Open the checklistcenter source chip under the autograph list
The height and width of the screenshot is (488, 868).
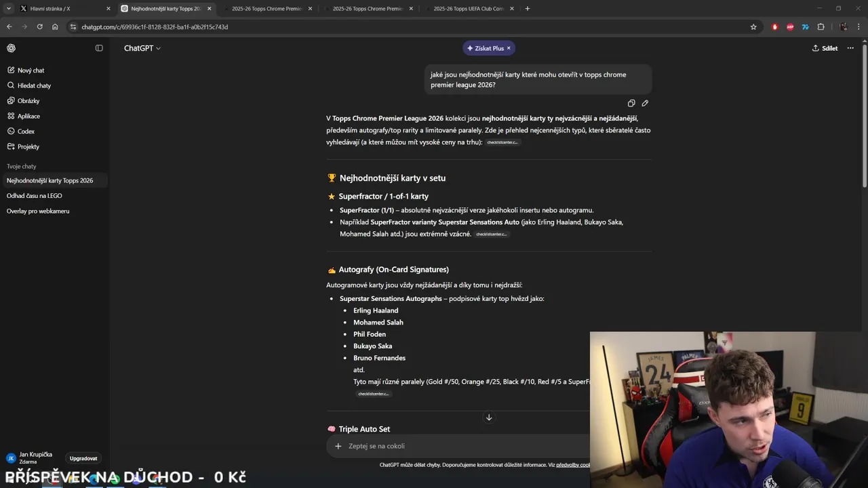(374, 394)
